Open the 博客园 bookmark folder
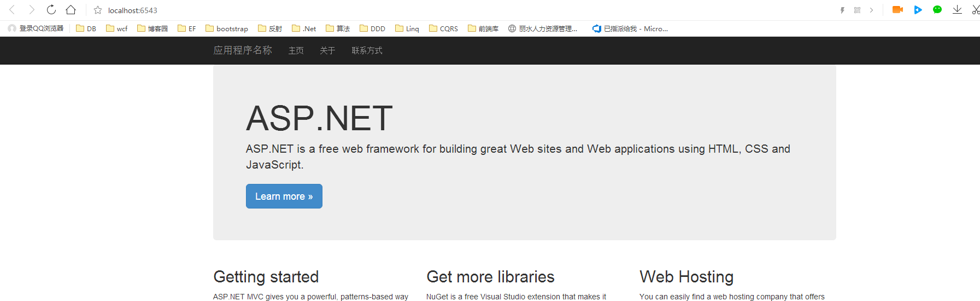The height and width of the screenshot is (301, 980). click(x=152, y=28)
